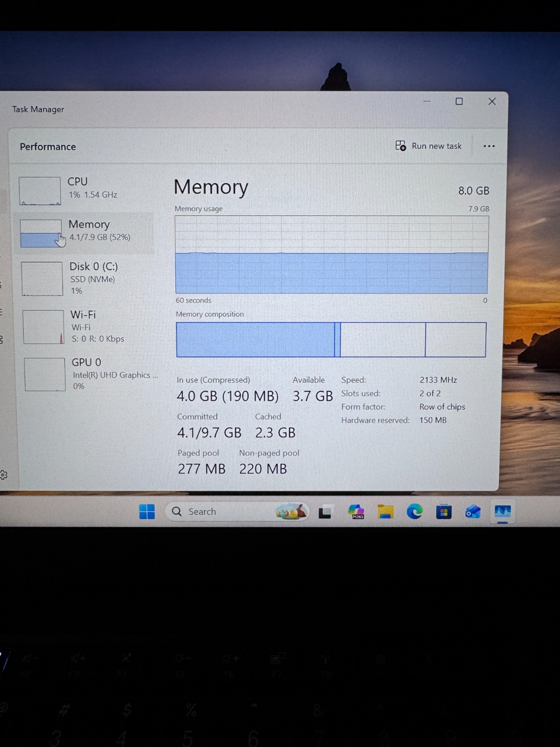
Task: Click the Task Manager taskbar icon
Action: point(503,512)
